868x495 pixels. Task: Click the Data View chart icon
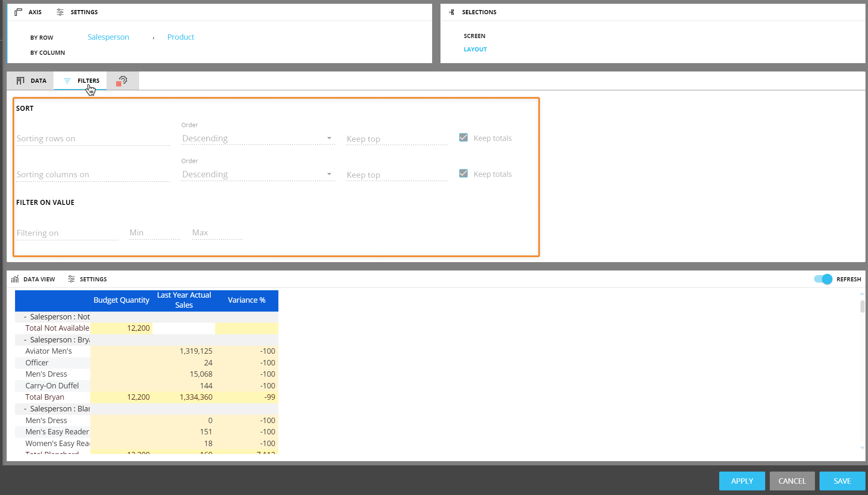click(x=15, y=279)
